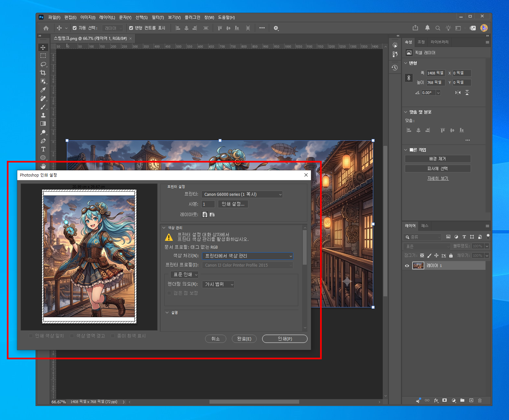Select the Crop tool
The image size is (509, 420).
[x=43, y=73]
